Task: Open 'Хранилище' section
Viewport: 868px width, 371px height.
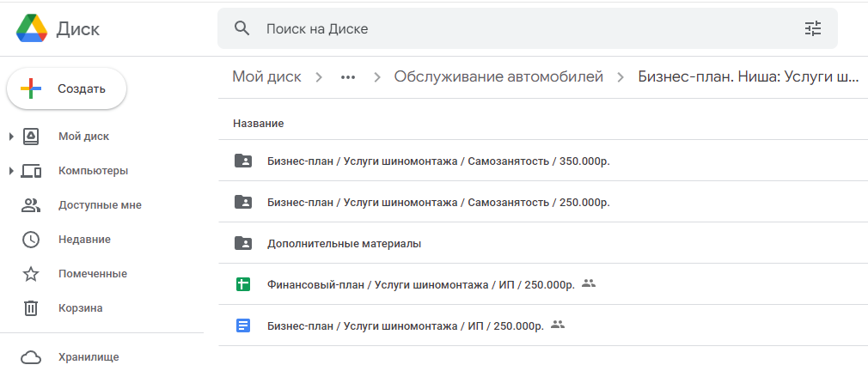Action: tap(89, 357)
